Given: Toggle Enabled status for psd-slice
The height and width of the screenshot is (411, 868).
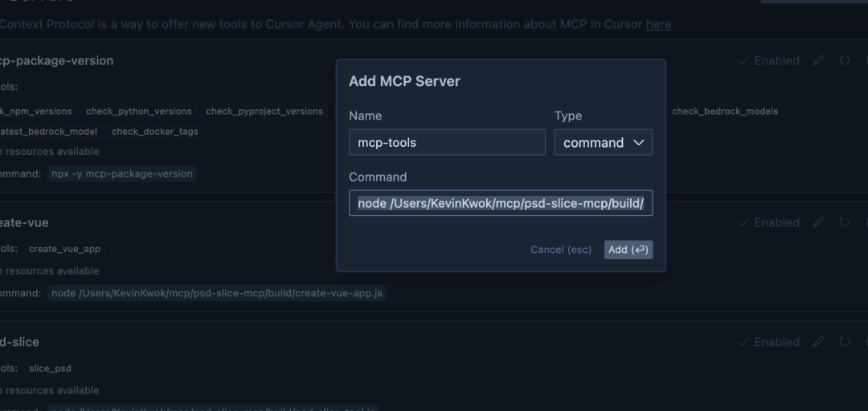Looking at the screenshot, I should (x=769, y=342).
